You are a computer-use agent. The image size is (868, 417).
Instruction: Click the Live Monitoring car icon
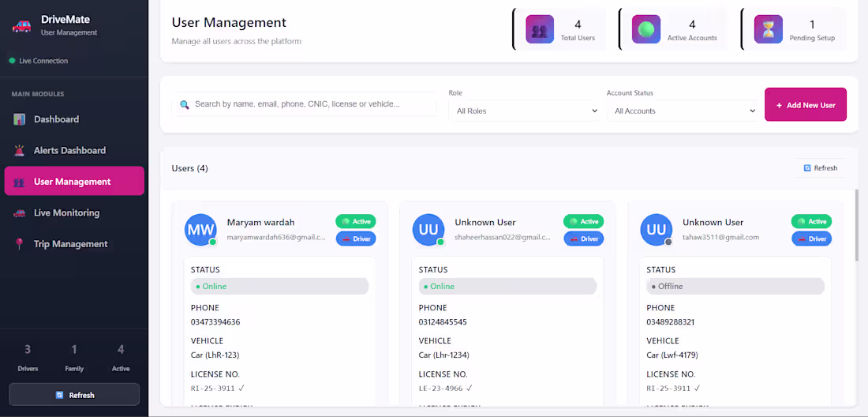point(20,212)
